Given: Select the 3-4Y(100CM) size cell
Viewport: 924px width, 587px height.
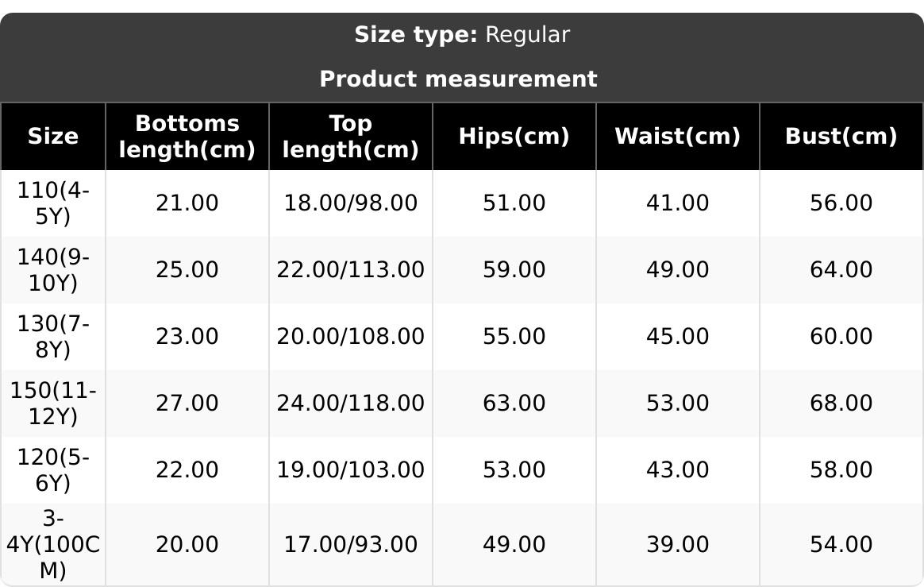Looking at the screenshot, I should tap(53, 544).
